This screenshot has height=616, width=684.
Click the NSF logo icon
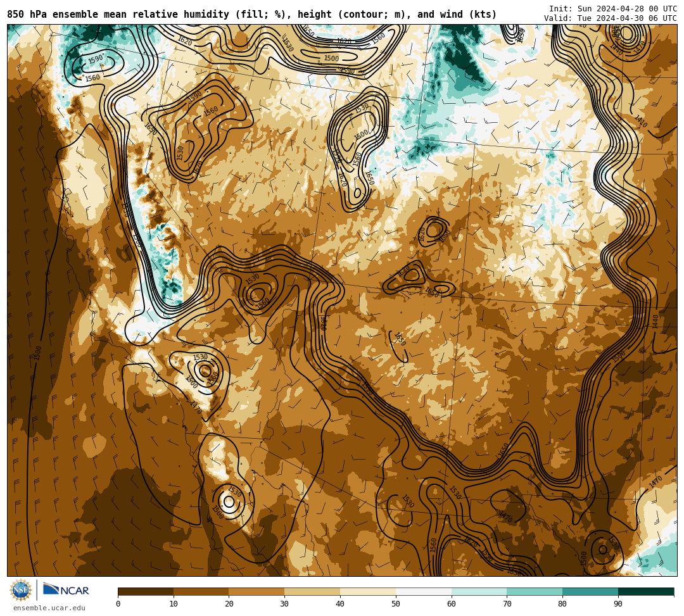[x=20, y=590]
